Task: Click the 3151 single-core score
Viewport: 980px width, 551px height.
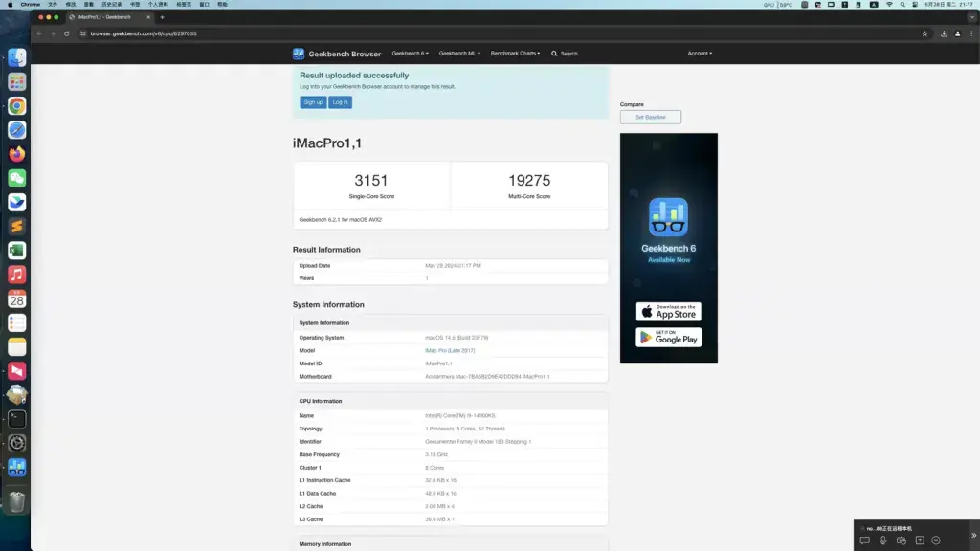Action: click(371, 181)
